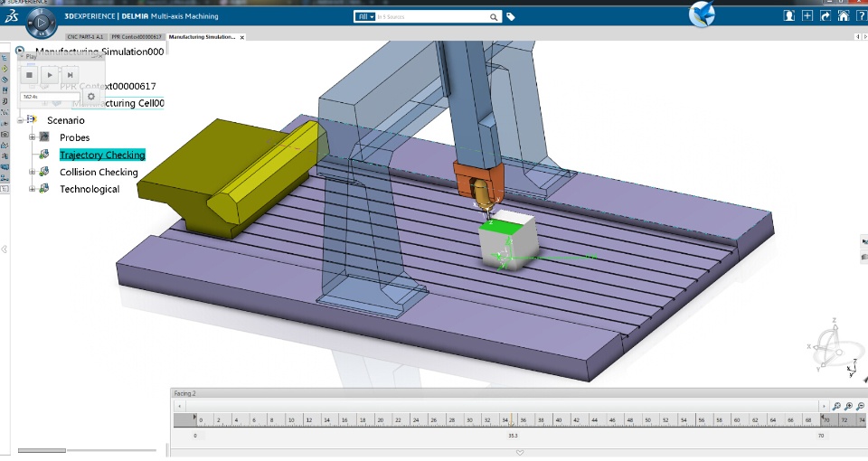The width and height of the screenshot is (868, 461).
Task: Select Probes tree item
Action: click(75, 137)
